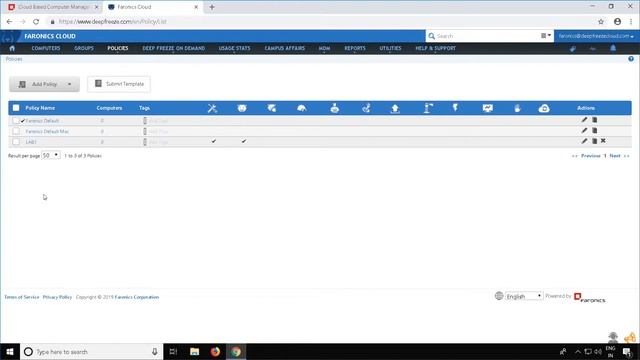Copy the Faronics Default policy
Screen dimensions: 640x360
click(595, 120)
